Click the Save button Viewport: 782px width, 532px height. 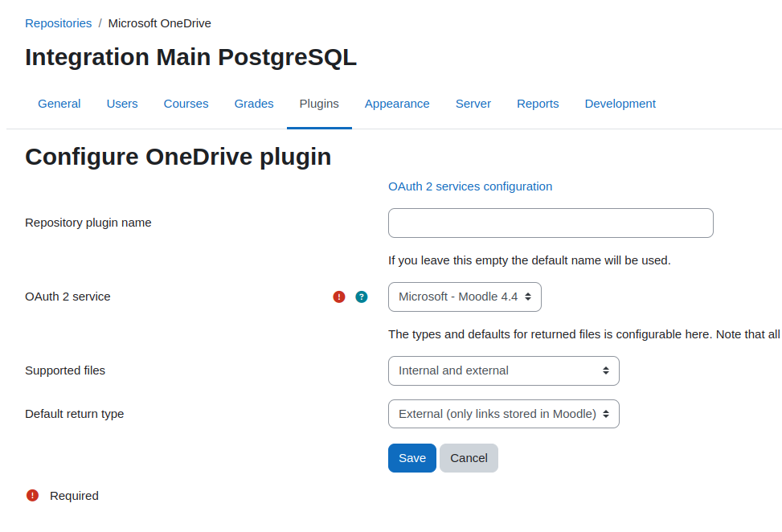412,458
